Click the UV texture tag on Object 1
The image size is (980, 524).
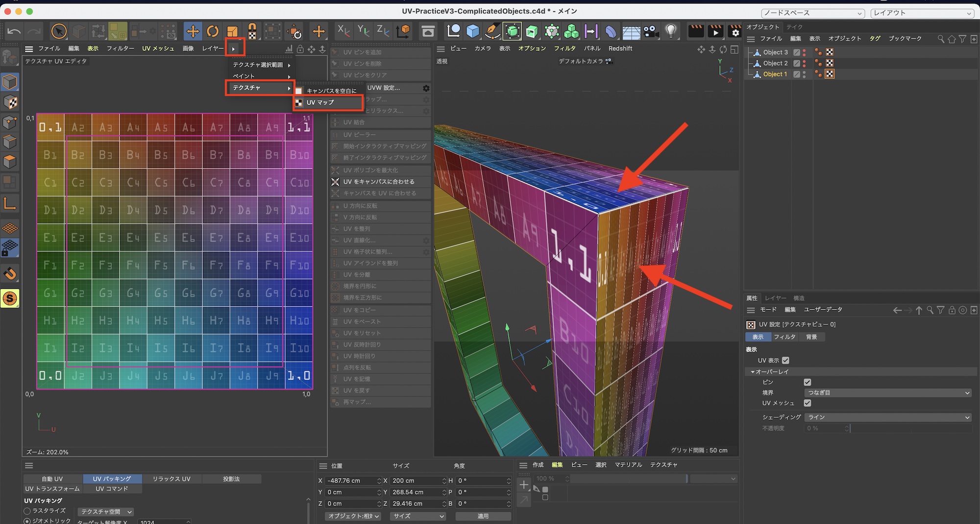point(830,74)
